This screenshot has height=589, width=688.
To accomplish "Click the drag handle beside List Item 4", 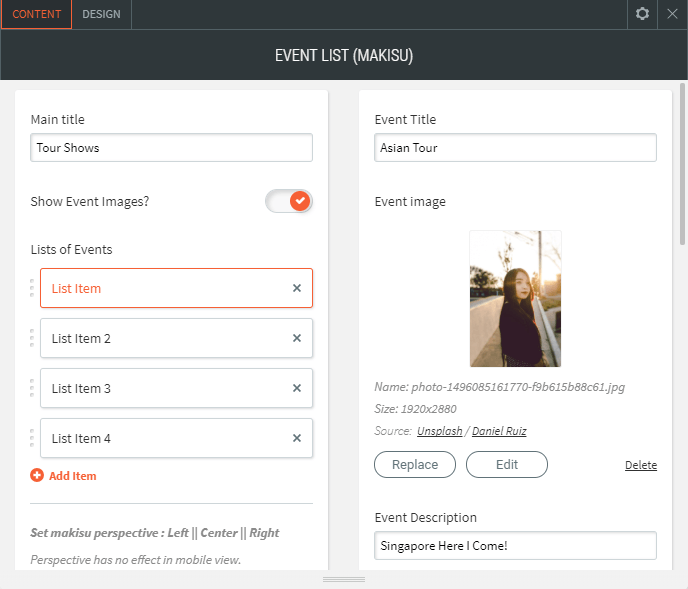I will [32, 438].
